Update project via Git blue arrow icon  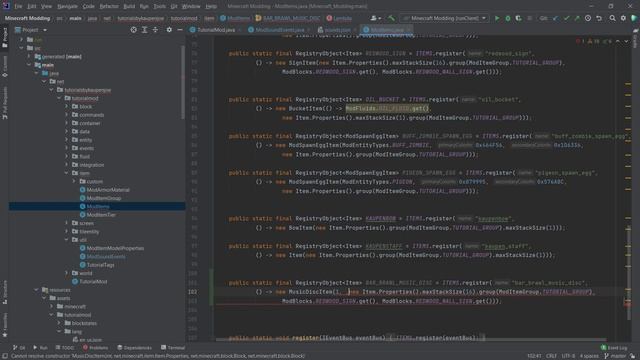[555, 18]
